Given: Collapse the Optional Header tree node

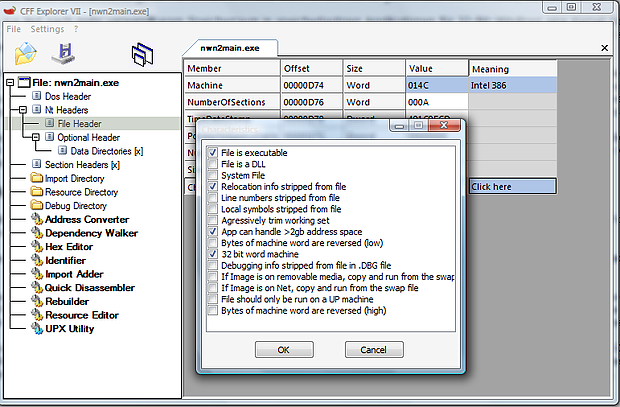Looking at the screenshot, I should 36,138.
